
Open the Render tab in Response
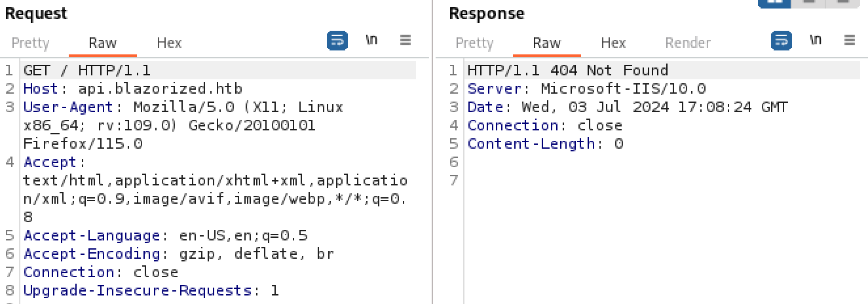[x=688, y=43]
